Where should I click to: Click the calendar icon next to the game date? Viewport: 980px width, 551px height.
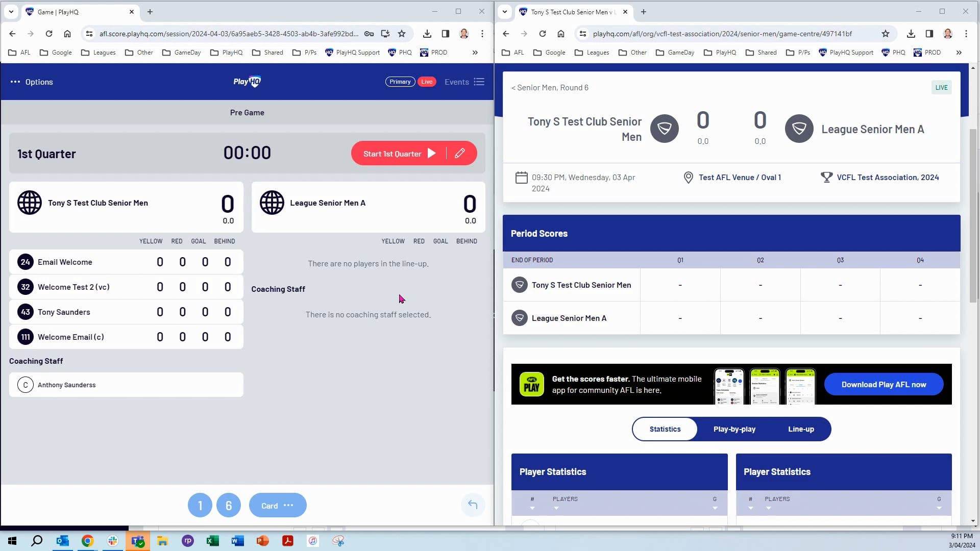[521, 178]
